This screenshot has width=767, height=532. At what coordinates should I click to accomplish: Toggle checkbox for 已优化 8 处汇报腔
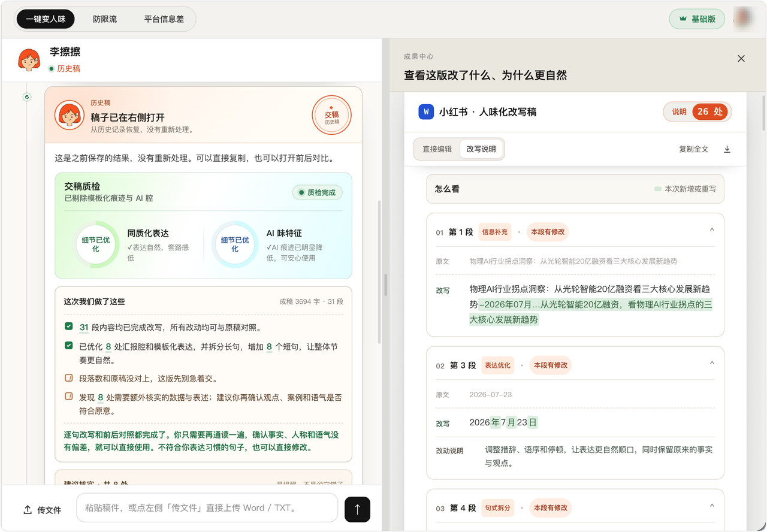click(x=69, y=346)
